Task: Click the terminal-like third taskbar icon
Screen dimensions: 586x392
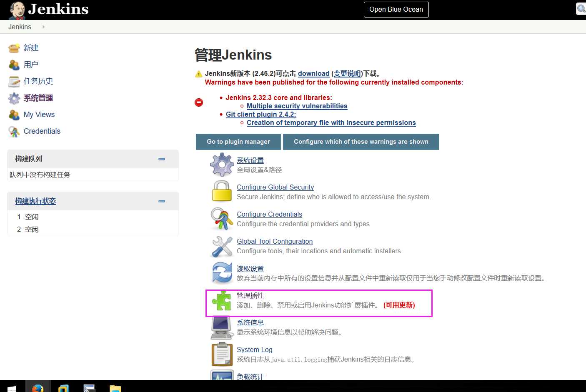Action: point(89,388)
